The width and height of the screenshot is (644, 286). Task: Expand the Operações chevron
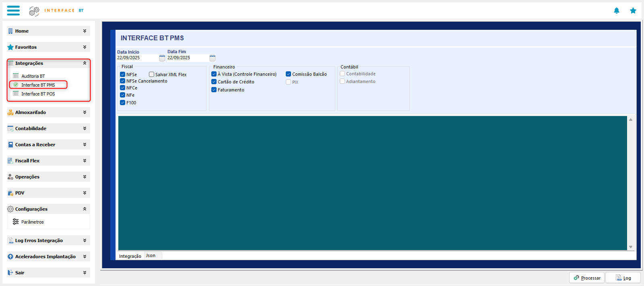click(x=85, y=177)
